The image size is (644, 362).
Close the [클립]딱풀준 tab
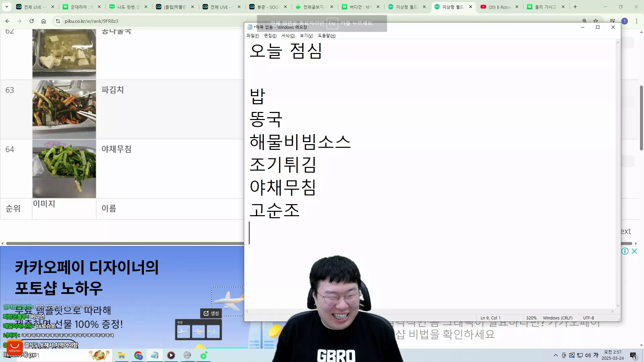pyautogui.click(x=193, y=7)
